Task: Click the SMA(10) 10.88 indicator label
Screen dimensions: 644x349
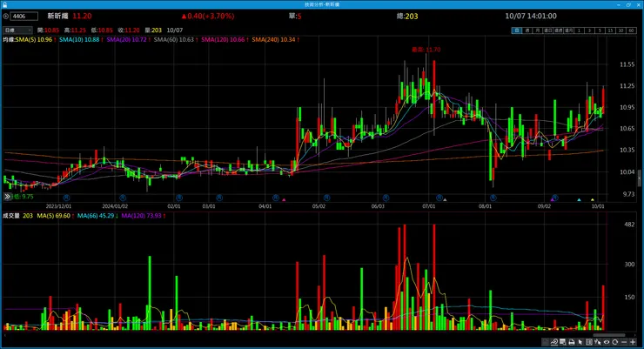Action: pos(81,40)
